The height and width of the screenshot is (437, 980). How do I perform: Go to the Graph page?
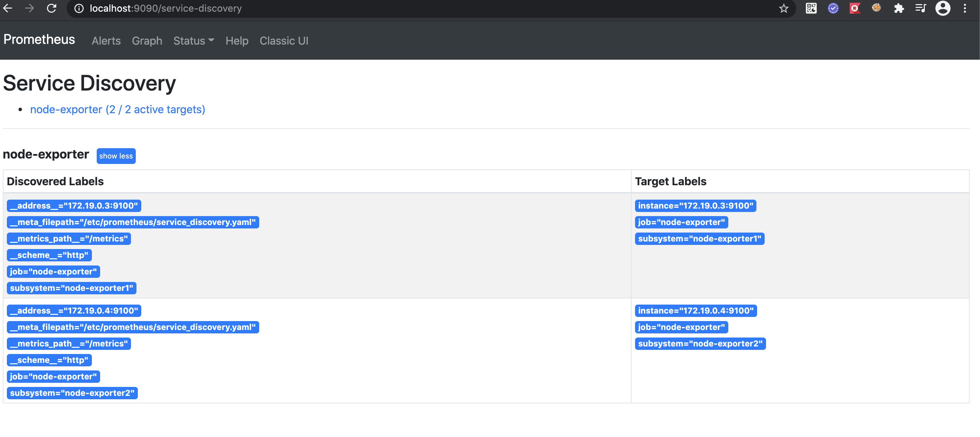(147, 41)
